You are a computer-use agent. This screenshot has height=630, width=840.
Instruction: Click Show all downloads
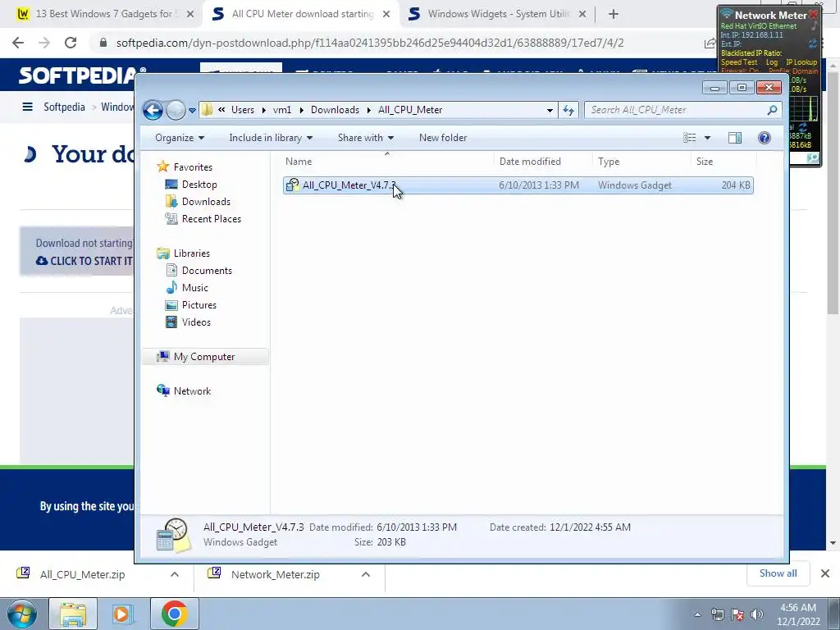[778, 573]
